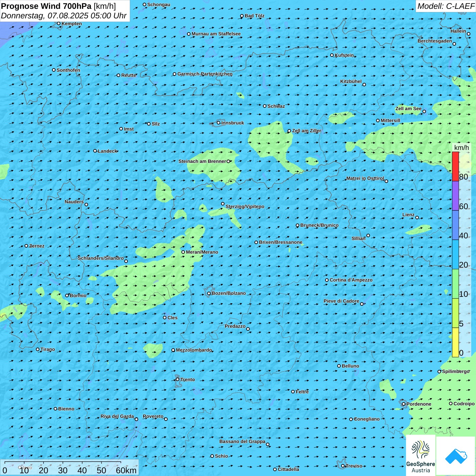Click the 'Murnau am Staffelsee' label
The width and height of the screenshot is (476, 476).
click(x=216, y=34)
